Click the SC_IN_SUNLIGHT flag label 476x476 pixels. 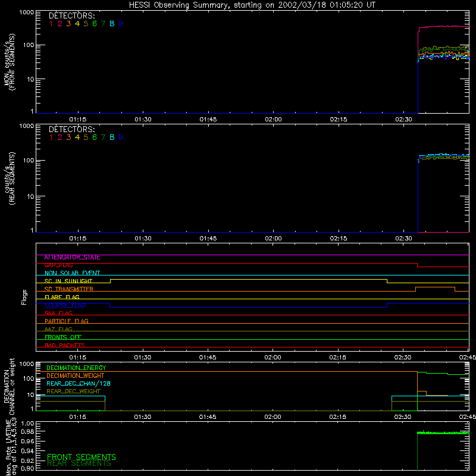click(68, 281)
